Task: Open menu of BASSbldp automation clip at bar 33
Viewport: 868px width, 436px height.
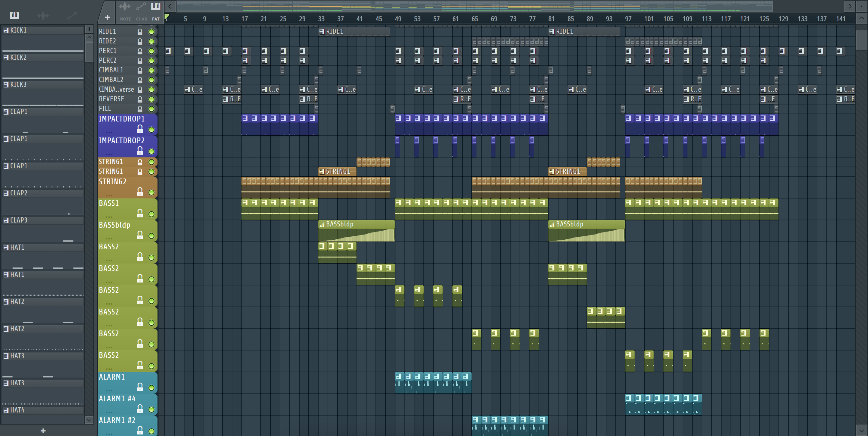Action: (x=322, y=224)
